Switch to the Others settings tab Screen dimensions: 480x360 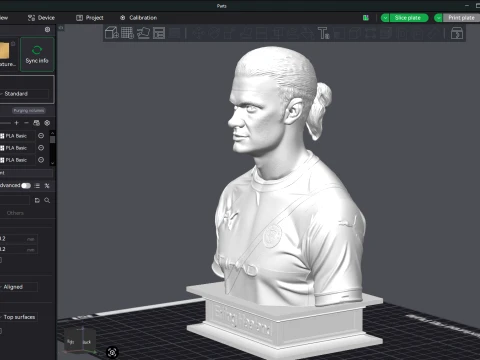click(15, 213)
